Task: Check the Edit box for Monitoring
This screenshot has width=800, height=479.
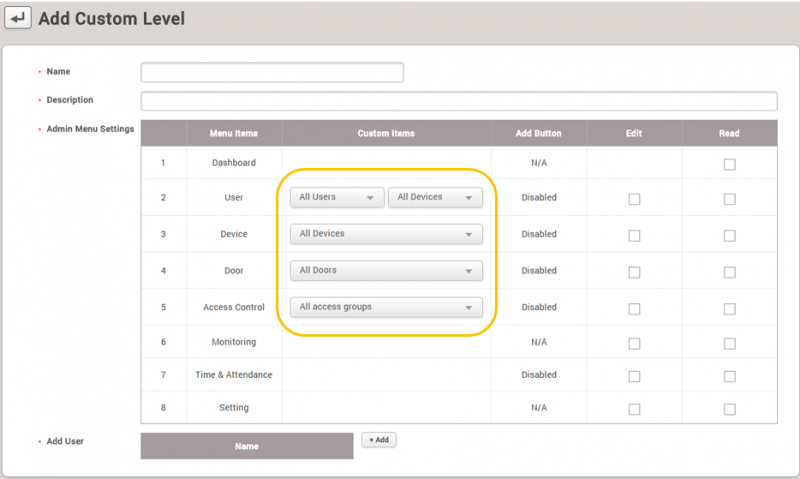Action: point(634,343)
